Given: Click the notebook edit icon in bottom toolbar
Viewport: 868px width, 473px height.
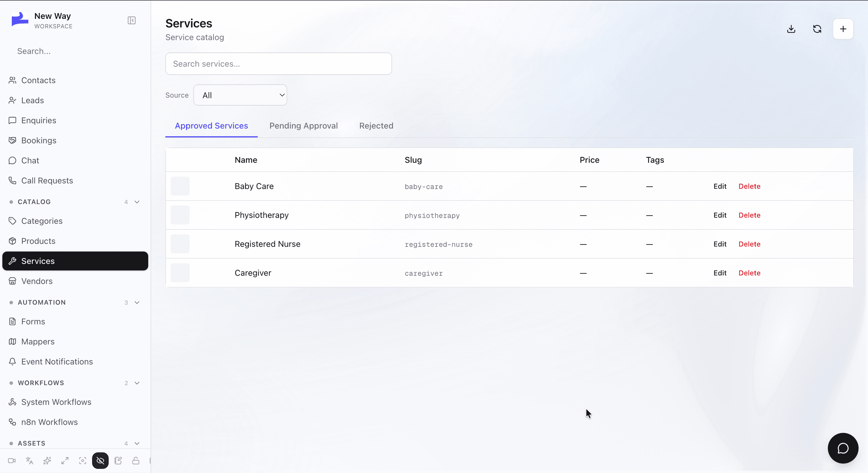Looking at the screenshot, I should pyautogui.click(x=118, y=461).
